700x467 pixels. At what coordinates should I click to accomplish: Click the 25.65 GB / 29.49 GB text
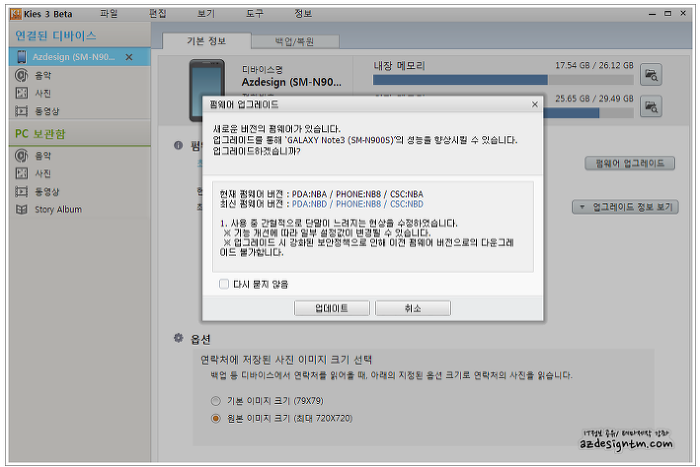tap(594, 99)
